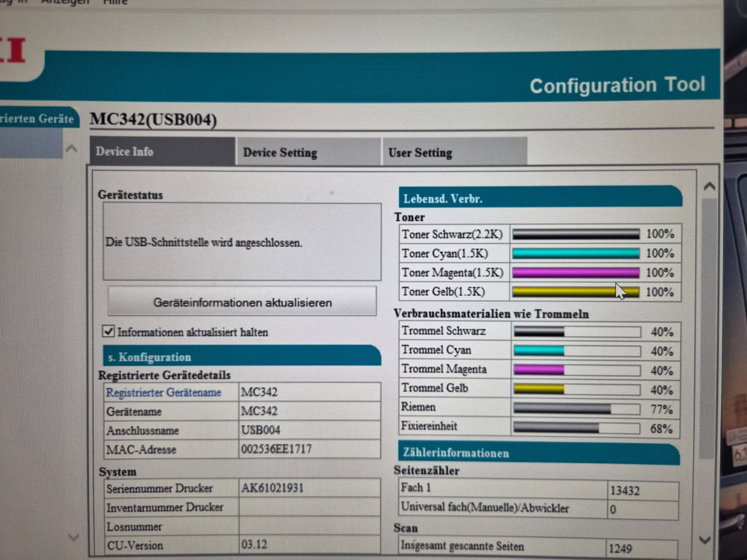The image size is (747, 560).
Task: Click Toner Gelb(1.5K) level bar
Action: [x=576, y=292]
